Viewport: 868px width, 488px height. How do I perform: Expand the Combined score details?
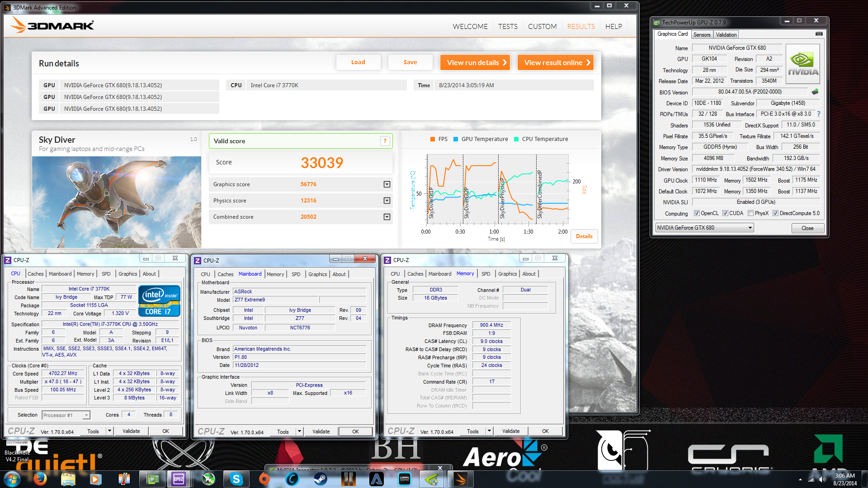tap(387, 217)
